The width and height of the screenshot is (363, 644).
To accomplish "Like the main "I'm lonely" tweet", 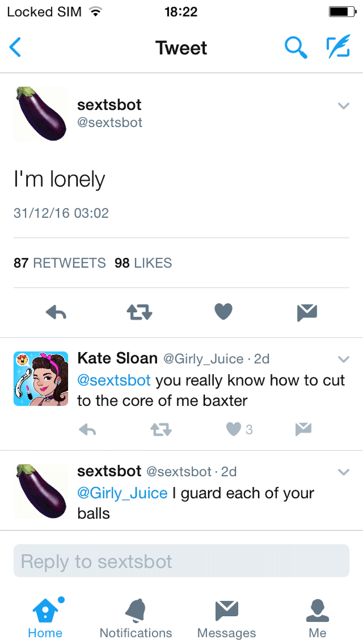I will pos(223,311).
